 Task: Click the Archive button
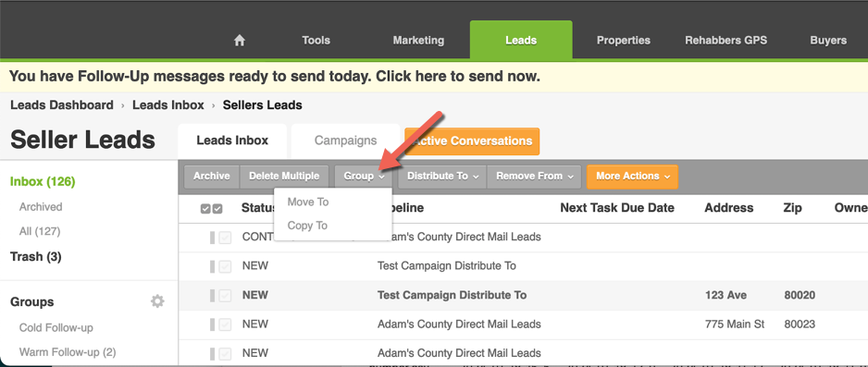pos(212,177)
